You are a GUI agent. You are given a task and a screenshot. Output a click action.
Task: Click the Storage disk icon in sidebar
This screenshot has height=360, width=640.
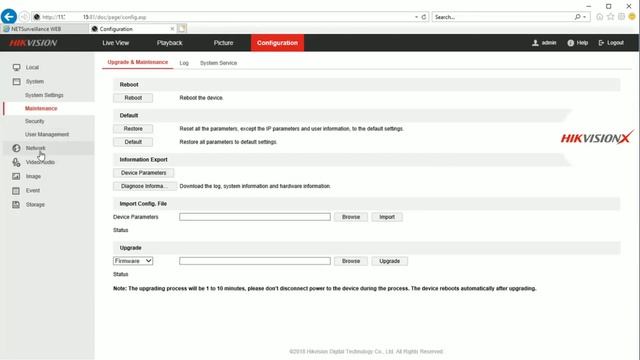(16, 204)
